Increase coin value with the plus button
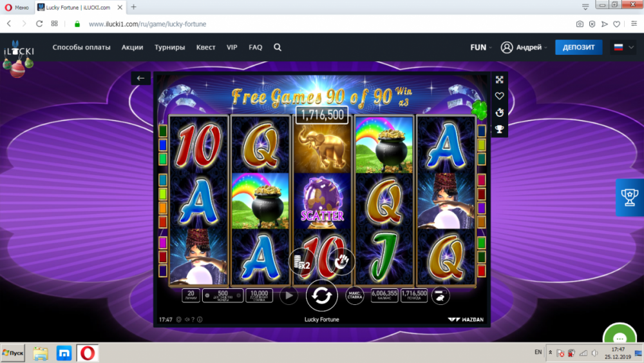This screenshot has height=363, width=644. click(239, 295)
